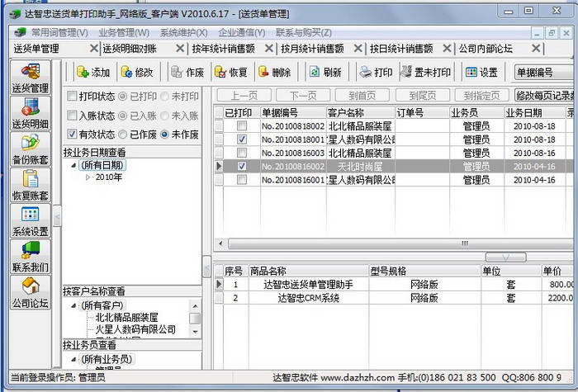The height and width of the screenshot is (392, 578).
Task: Collapse the (所有日期) tree node
Action: pyautogui.click(x=73, y=165)
